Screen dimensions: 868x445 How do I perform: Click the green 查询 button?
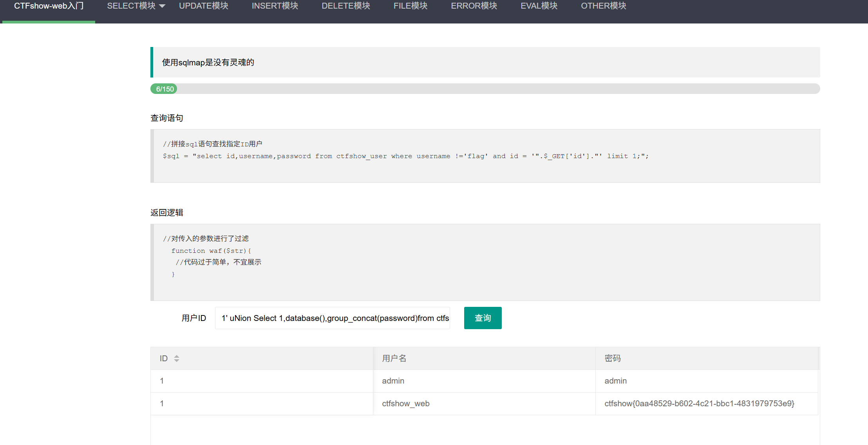[x=483, y=318]
